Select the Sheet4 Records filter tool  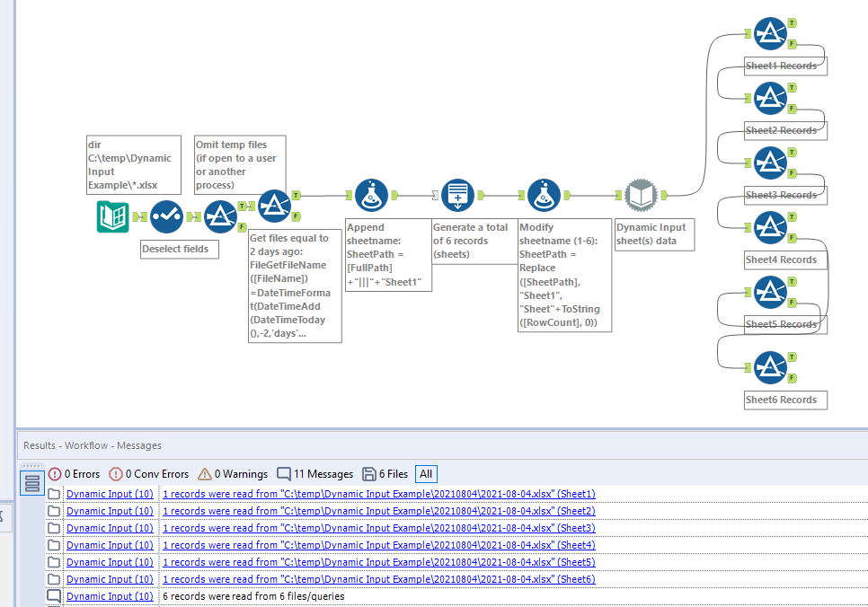pyautogui.click(x=770, y=228)
